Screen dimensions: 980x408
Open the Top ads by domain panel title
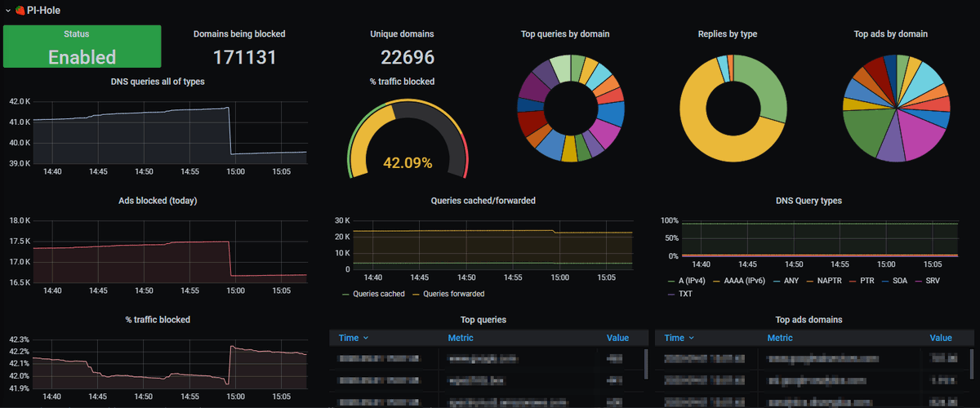(890, 33)
